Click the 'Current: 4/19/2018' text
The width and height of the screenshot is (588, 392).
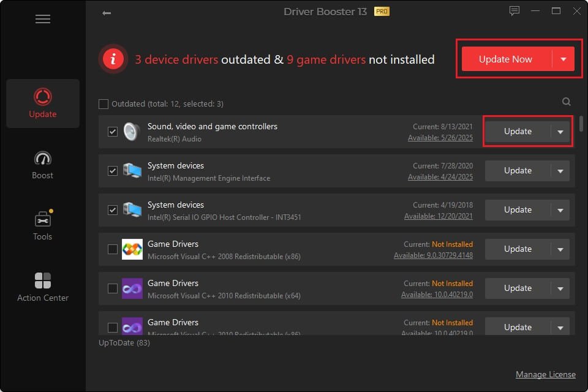point(443,205)
